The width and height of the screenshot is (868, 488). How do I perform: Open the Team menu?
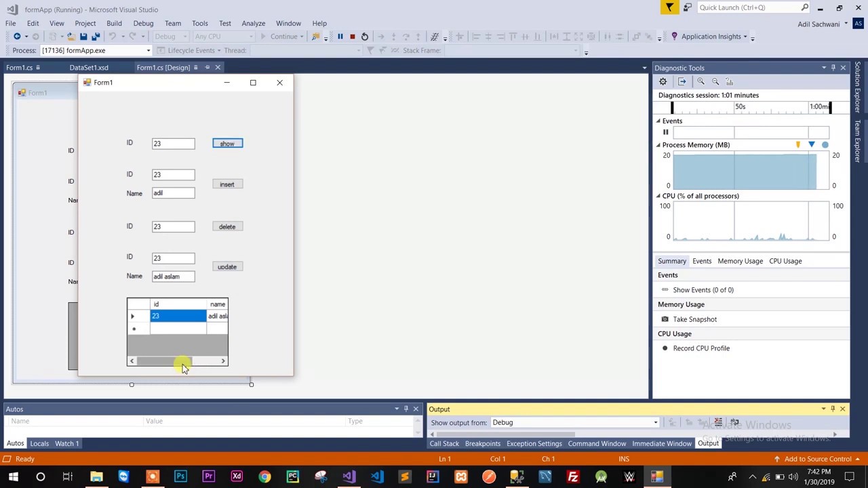tap(173, 23)
